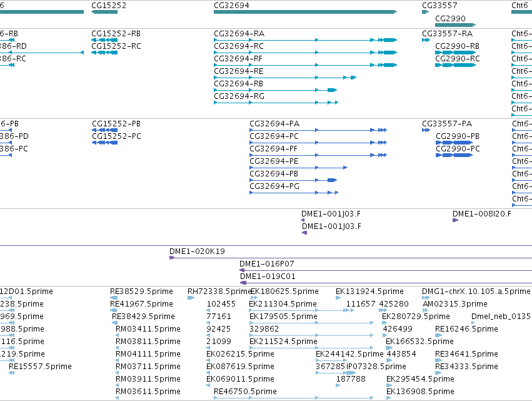Click EST RE38429.5prime

click(x=143, y=317)
